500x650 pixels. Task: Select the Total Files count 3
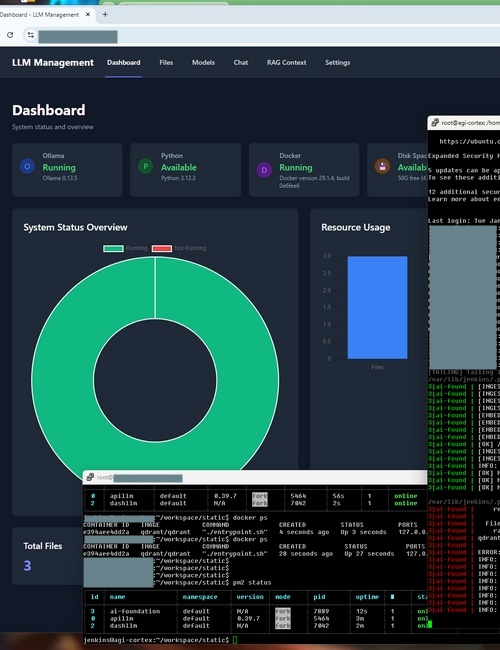tap(27, 566)
